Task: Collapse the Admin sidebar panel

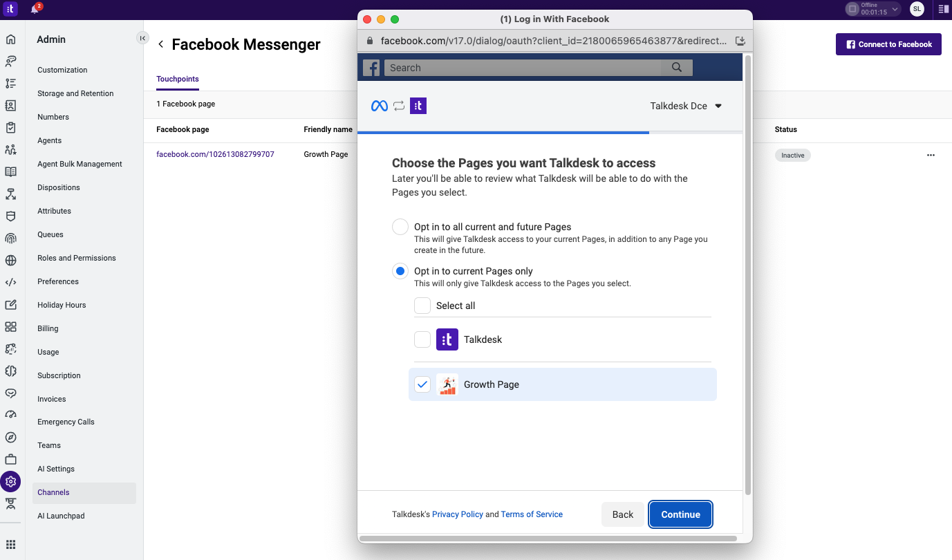Action: click(x=142, y=38)
